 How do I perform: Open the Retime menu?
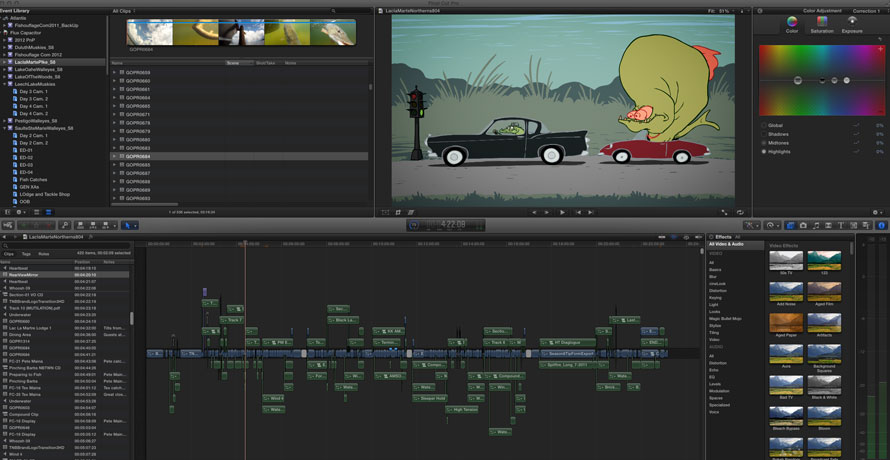773,225
